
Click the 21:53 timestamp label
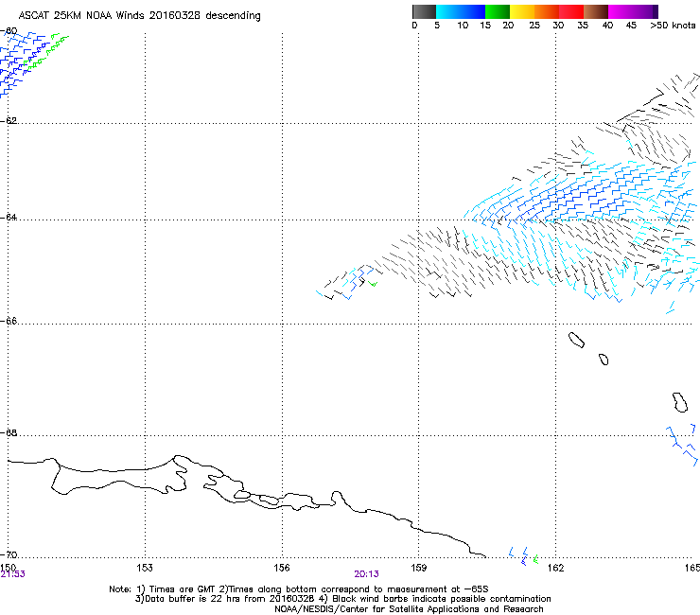click(x=13, y=574)
